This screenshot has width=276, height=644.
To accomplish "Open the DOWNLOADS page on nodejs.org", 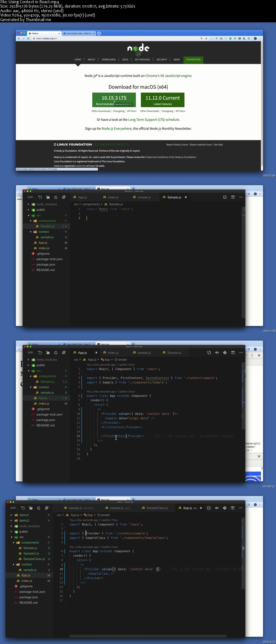I will [109, 60].
